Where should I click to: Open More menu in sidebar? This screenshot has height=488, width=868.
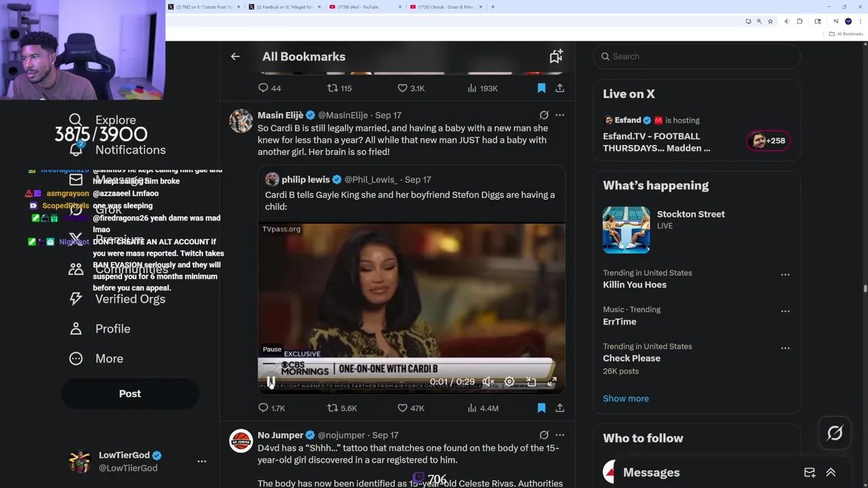pyautogui.click(x=96, y=359)
